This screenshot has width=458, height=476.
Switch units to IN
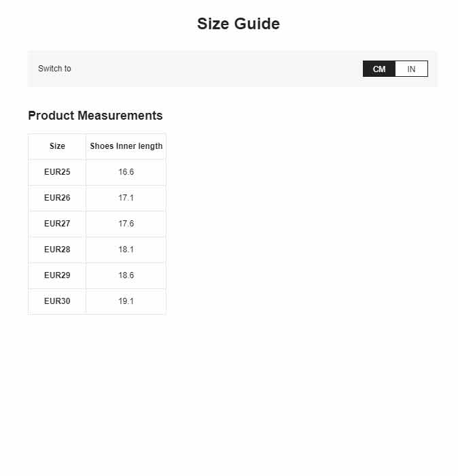click(411, 69)
